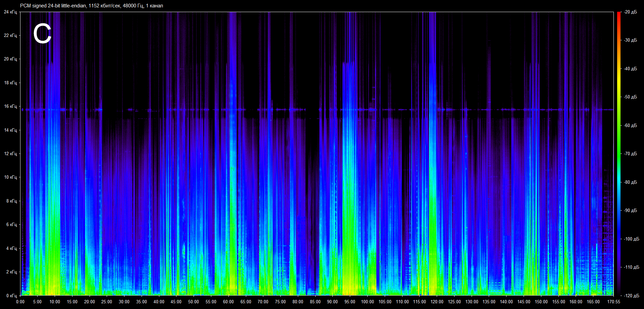
Task: Click the PCM signed 24-bit format header text
Action: coord(91,6)
